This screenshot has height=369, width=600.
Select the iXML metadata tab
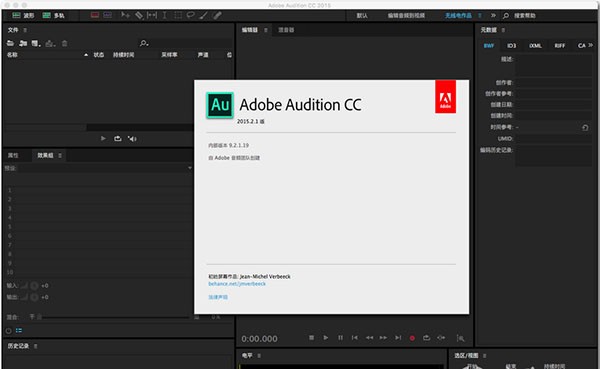(x=535, y=46)
